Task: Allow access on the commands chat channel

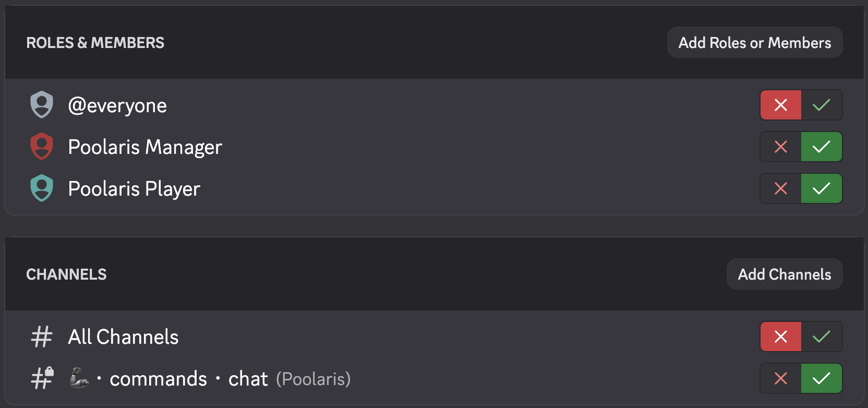Action: pyautogui.click(x=822, y=378)
